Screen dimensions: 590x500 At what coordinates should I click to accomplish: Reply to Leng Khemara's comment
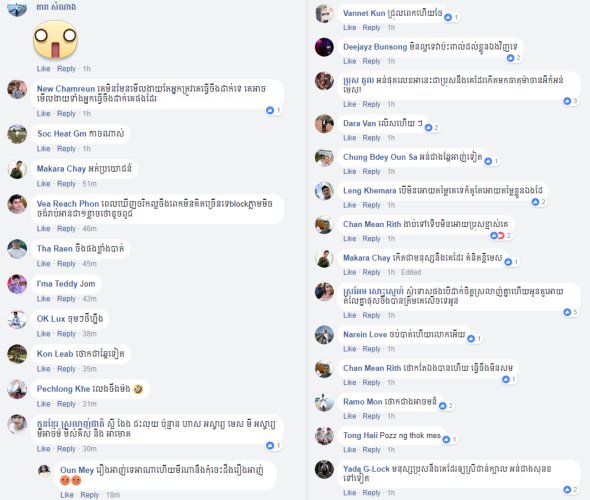click(x=371, y=205)
